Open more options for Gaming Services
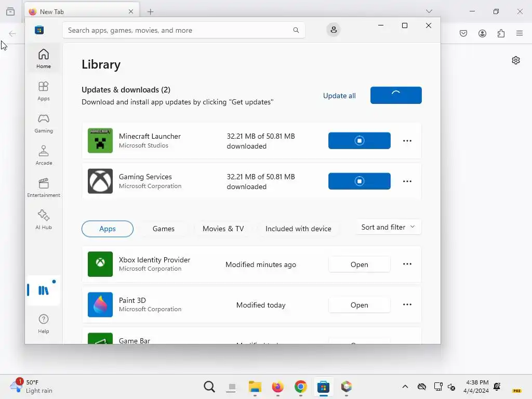Screen dimensions: 532x399 pos(407,181)
